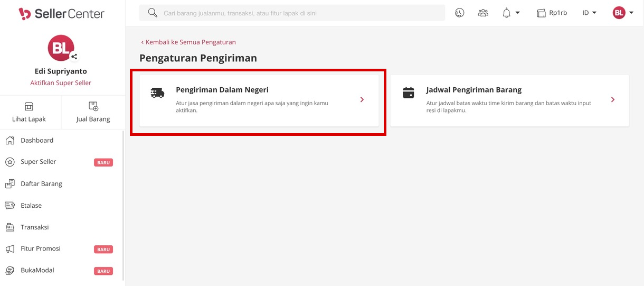Click the share icon on profile avatar
644x286 pixels.
74,57
